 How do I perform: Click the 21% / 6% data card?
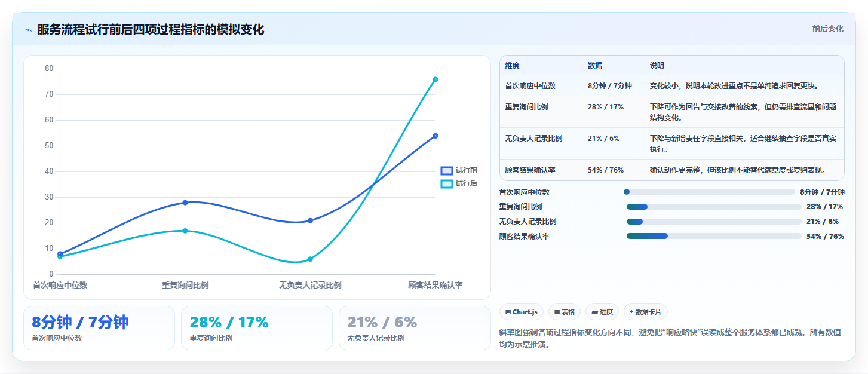415,328
